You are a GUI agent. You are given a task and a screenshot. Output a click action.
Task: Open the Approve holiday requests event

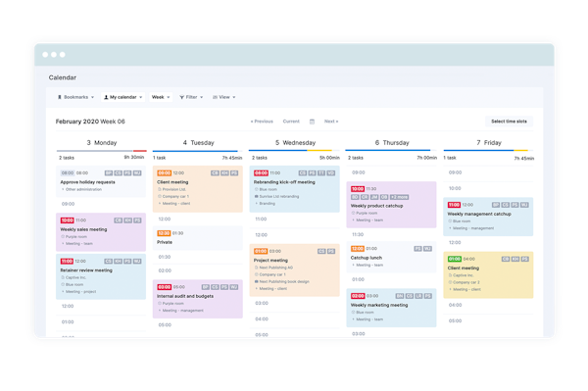coord(101,182)
